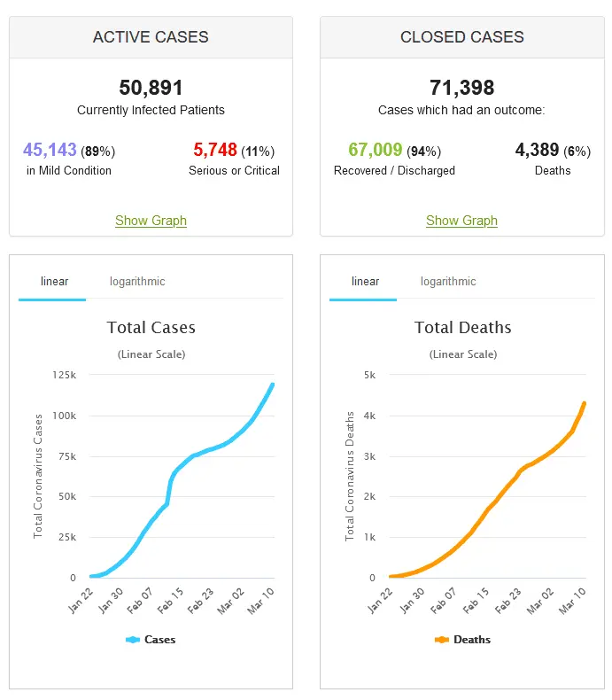Click the orange Deaths legend marker
Viewport: 612px width, 700px height.
[442, 639]
